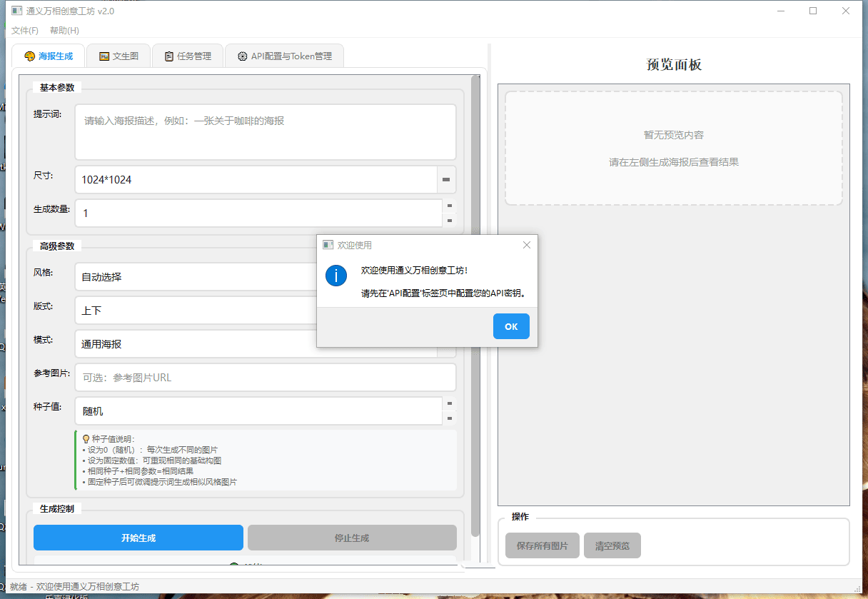Click the blue info icon in welcome dialog
The height and width of the screenshot is (599, 868).
(x=336, y=275)
